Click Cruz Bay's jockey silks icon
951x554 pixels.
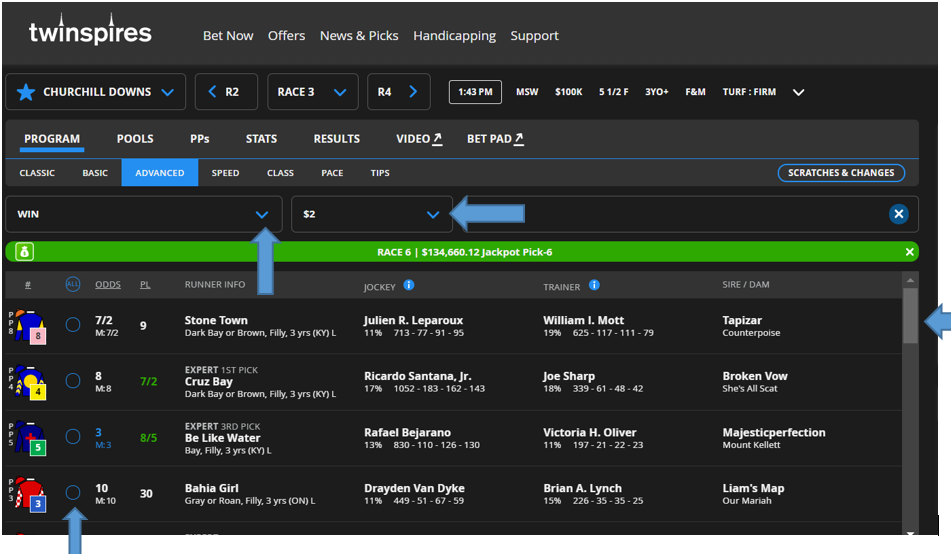pyautogui.click(x=30, y=382)
